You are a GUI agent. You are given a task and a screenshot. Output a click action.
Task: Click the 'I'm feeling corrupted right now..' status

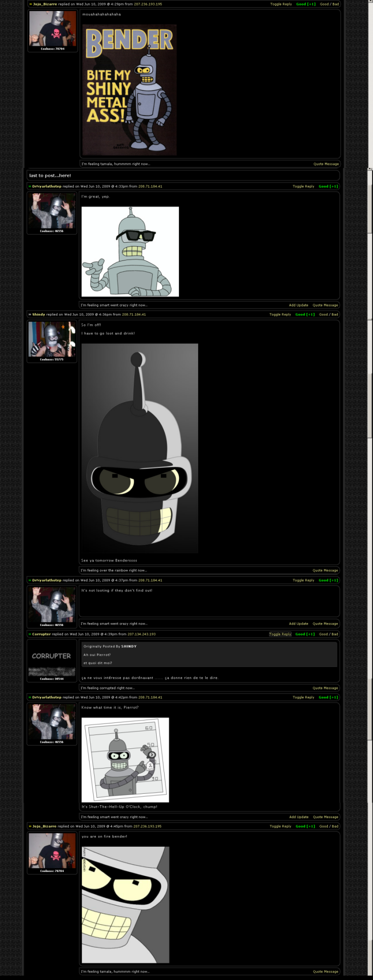(x=108, y=688)
